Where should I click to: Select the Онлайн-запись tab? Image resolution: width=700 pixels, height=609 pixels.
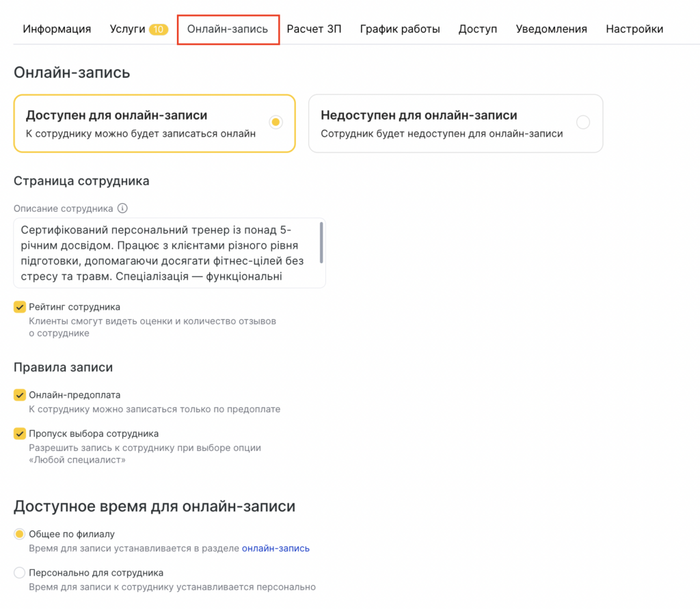click(228, 29)
